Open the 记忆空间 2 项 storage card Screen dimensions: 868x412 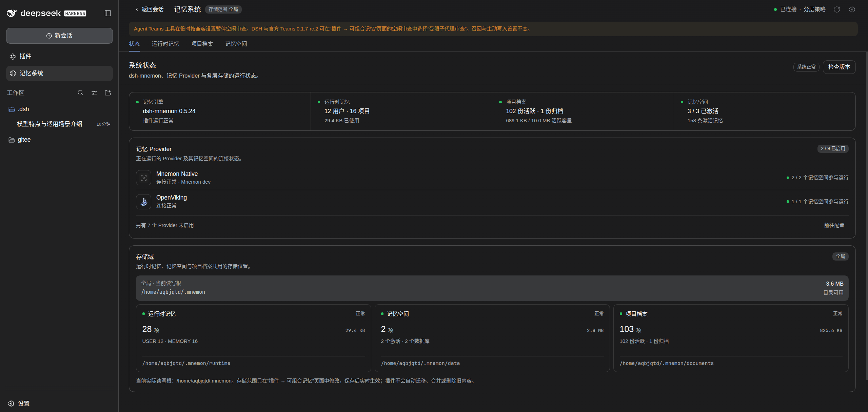tap(492, 338)
